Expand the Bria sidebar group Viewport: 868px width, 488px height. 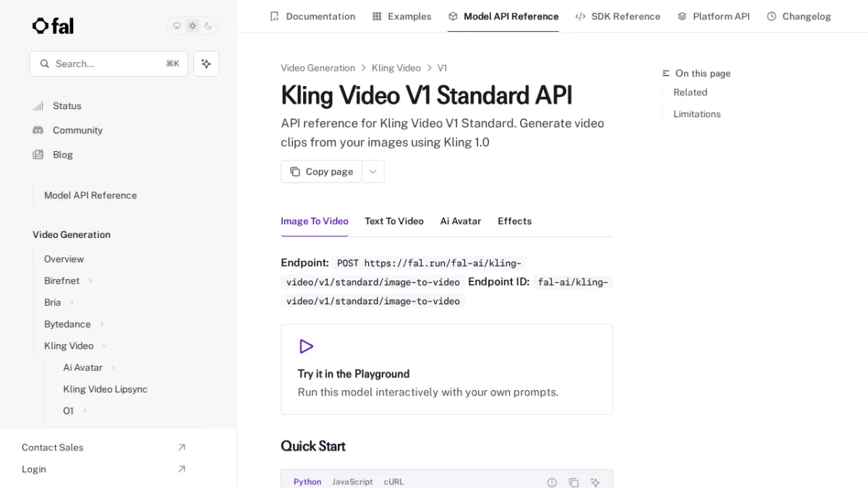click(x=59, y=302)
